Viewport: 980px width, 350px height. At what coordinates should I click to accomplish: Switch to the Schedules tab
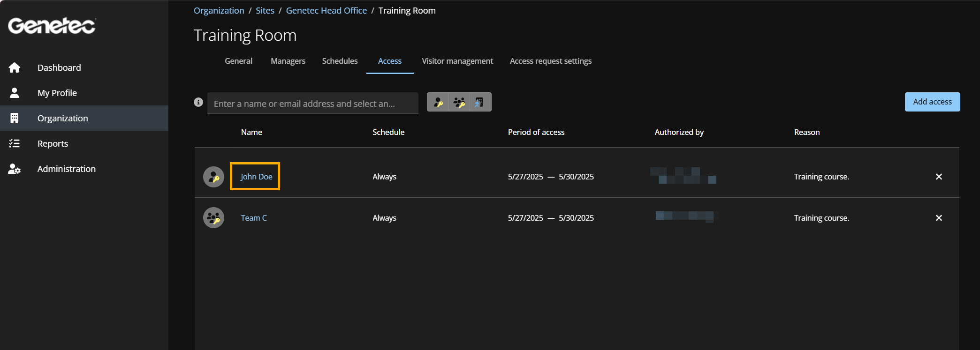coord(340,61)
